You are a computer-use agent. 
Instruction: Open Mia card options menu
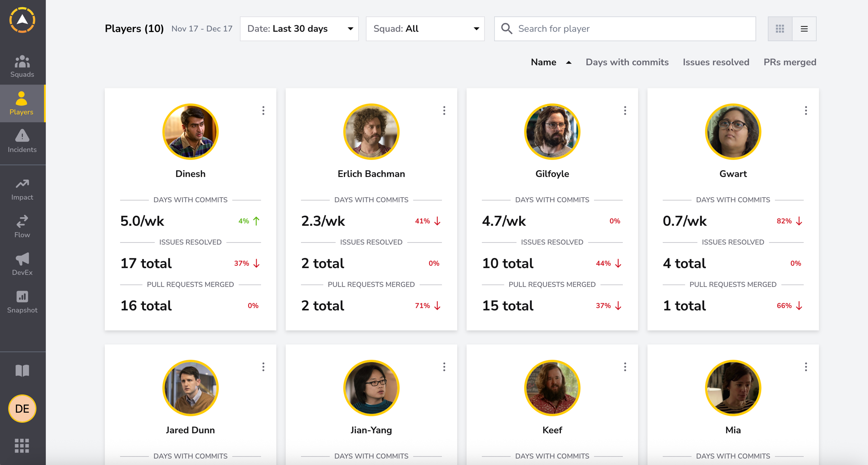[806, 367]
